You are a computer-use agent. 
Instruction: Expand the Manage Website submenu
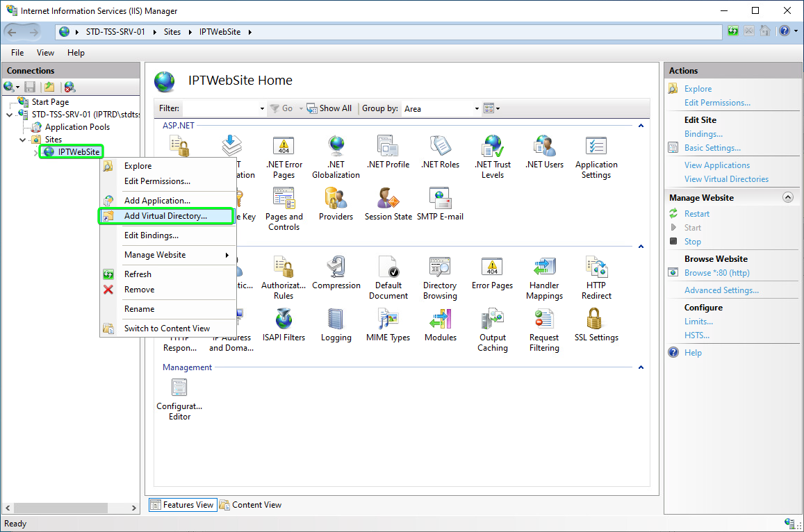tap(167, 255)
